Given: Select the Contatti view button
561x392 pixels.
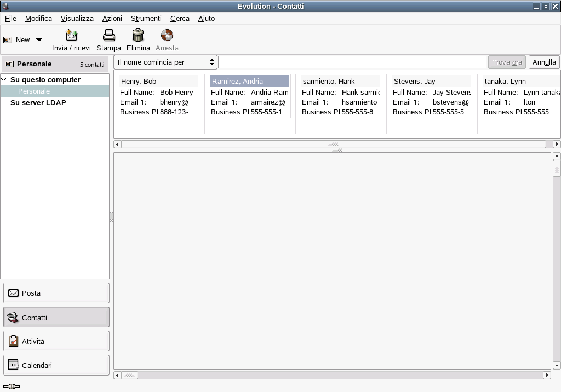Looking at the screenshot, I should click(x=56, y=318).
